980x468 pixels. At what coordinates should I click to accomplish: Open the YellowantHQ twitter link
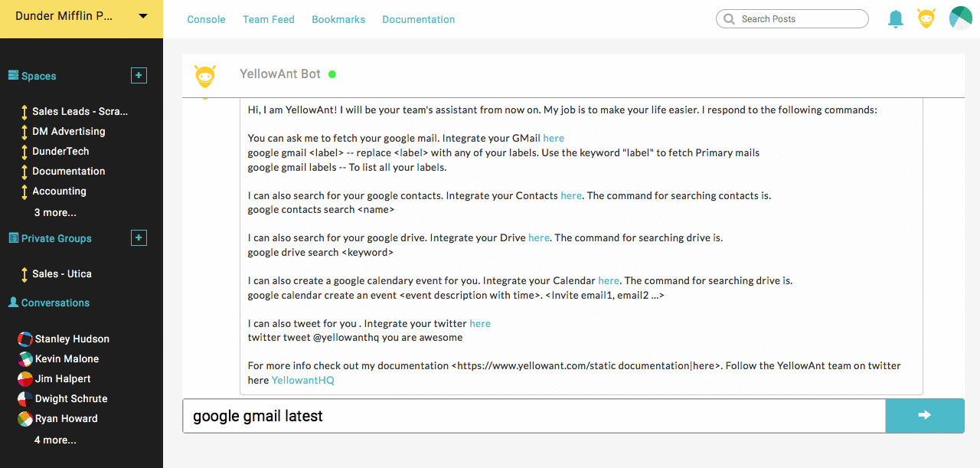point(303,380)
